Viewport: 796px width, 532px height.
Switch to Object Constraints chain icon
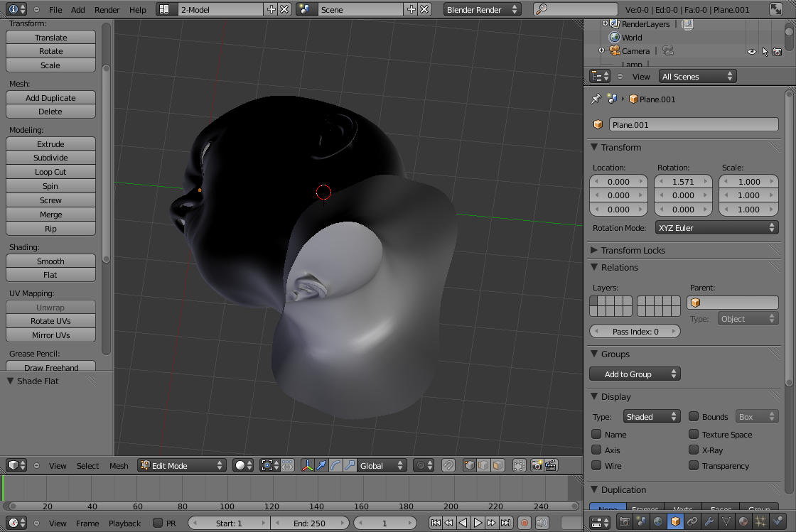pos(692,522)
